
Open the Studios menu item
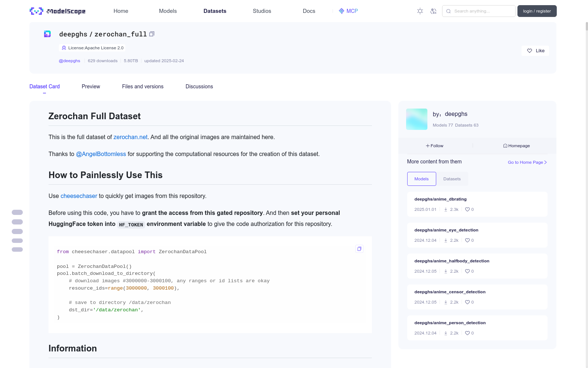tap(262, 11)
